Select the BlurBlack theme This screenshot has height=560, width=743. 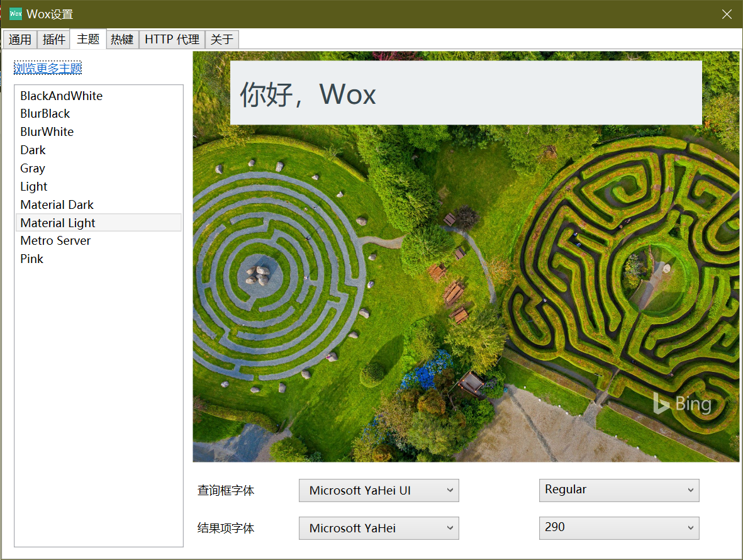(x=99, y=114)
